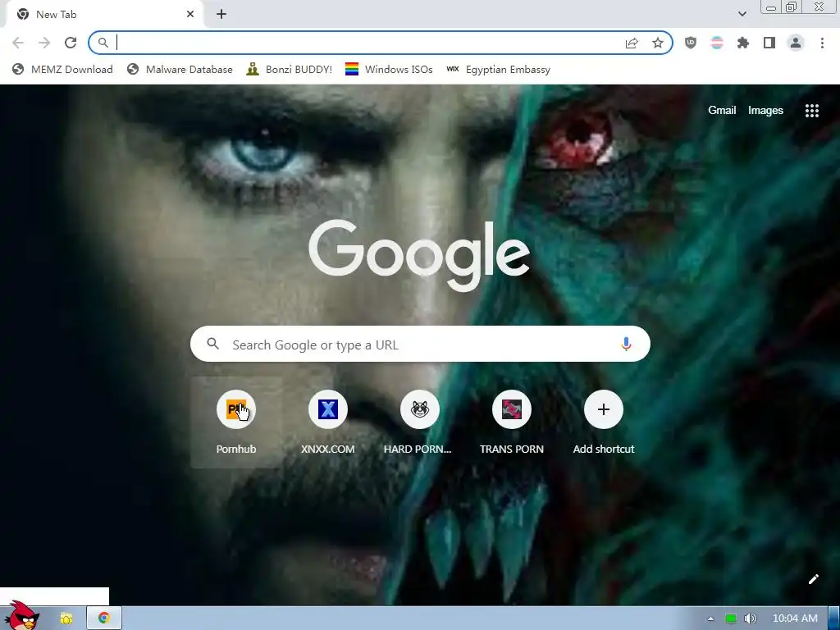This screenshot has height=630, width=840.
Task: Click the back navigation arrow
Action: tap(18, 43)
